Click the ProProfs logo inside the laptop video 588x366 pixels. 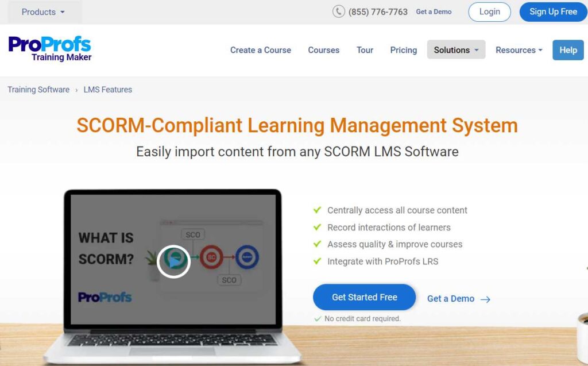pyautogui.click(x=105, y=297)
